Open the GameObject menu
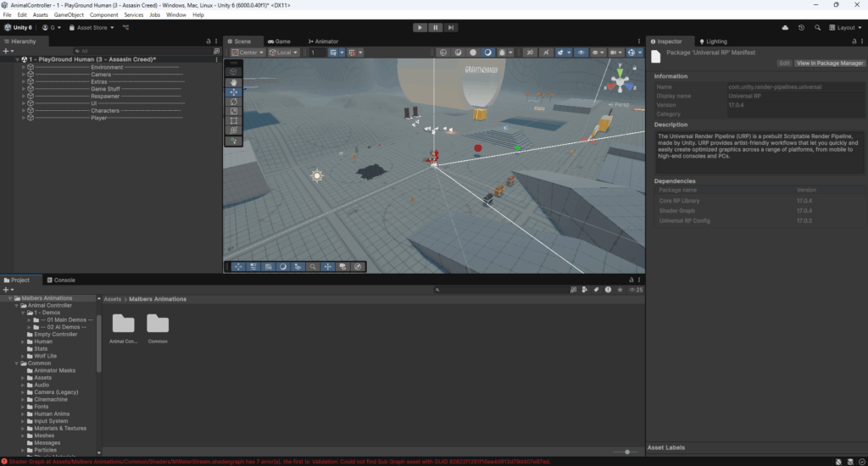Image resolution: width=868 pixels, height=466 pixels. click(x=69, y=15)
